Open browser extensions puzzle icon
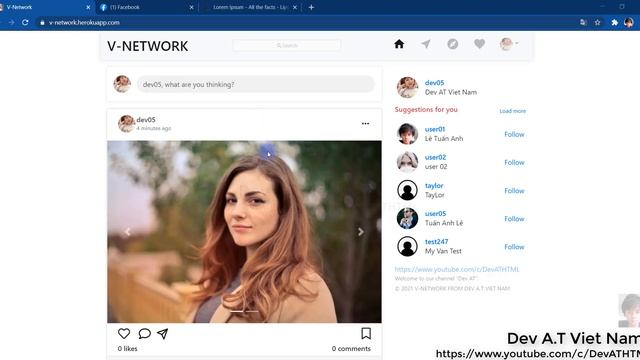The height and width of the screenshot is (360, 640). tap(614, 22)
